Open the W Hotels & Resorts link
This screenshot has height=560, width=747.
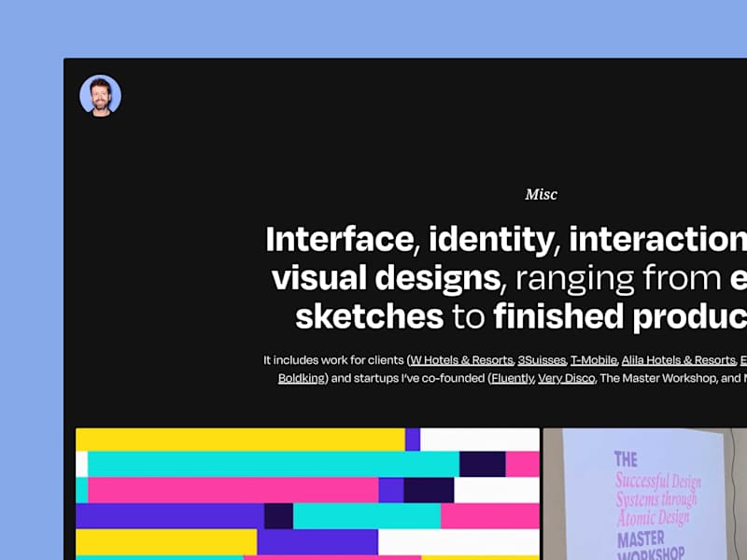[x=461, y=360]
